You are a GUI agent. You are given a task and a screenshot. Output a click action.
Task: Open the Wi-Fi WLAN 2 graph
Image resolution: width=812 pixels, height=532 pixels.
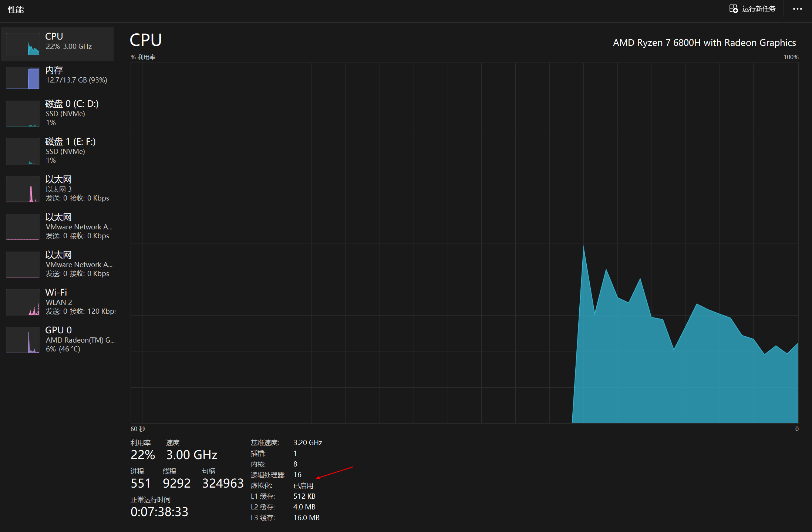coord(23,302)
